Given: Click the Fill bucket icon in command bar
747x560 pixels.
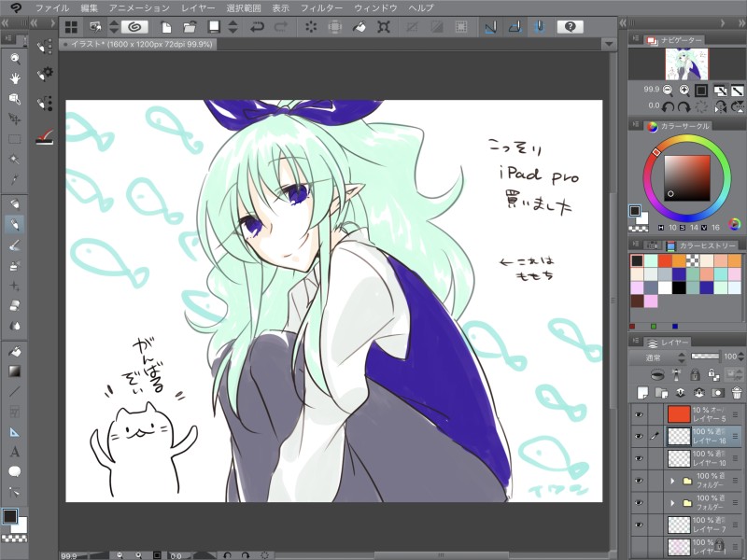Looking at the screenshot, I should [359, 27].
